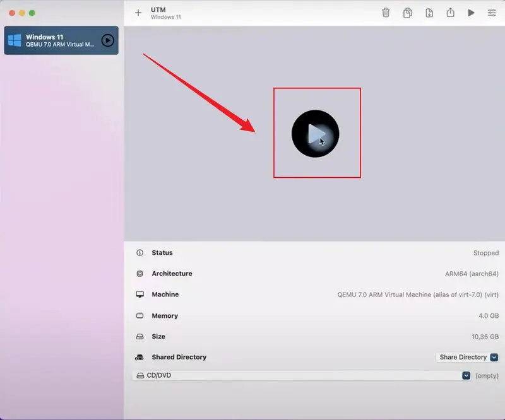Click the 10,35 GB size value
Viewport: 505px width, 420px height.
click(x=485, y=337)
